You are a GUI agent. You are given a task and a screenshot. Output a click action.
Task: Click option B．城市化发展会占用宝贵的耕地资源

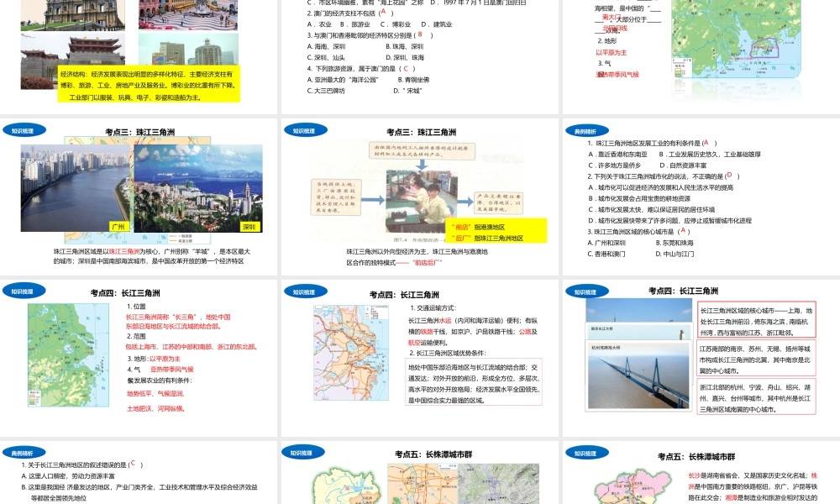coord(639,198)
